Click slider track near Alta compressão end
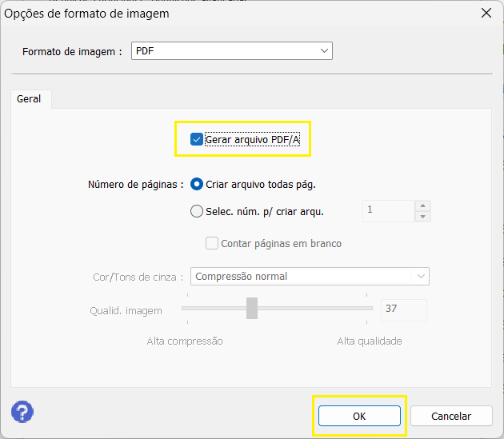Image resolution: width=504 pixels, height=439 pixels. tap(192, 308)
